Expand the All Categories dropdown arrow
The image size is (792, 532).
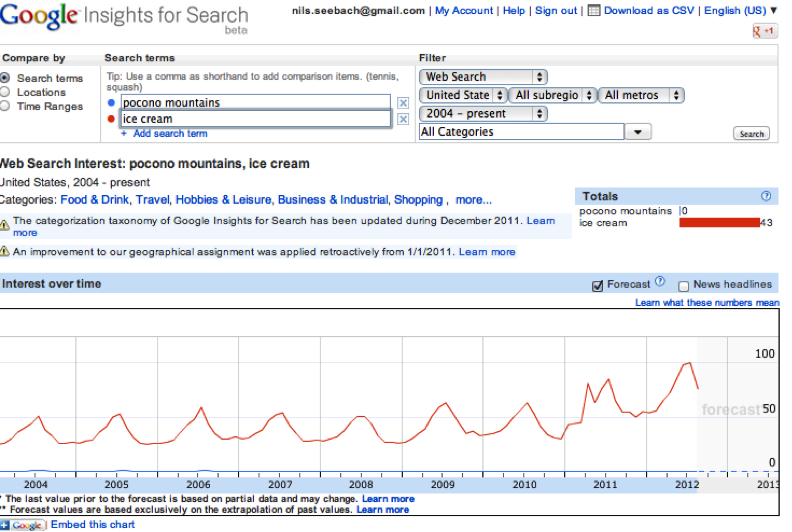coord(638,132)
